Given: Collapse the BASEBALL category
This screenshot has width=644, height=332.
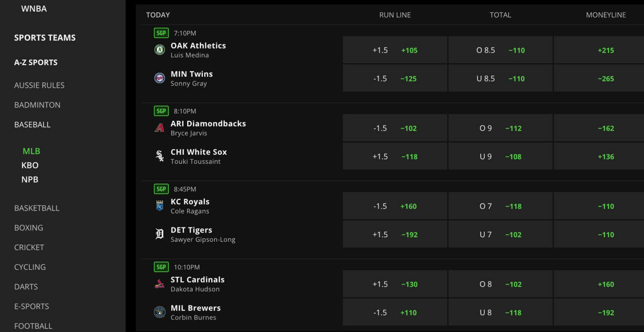Looking at the screenshot, I should [32, 125].
